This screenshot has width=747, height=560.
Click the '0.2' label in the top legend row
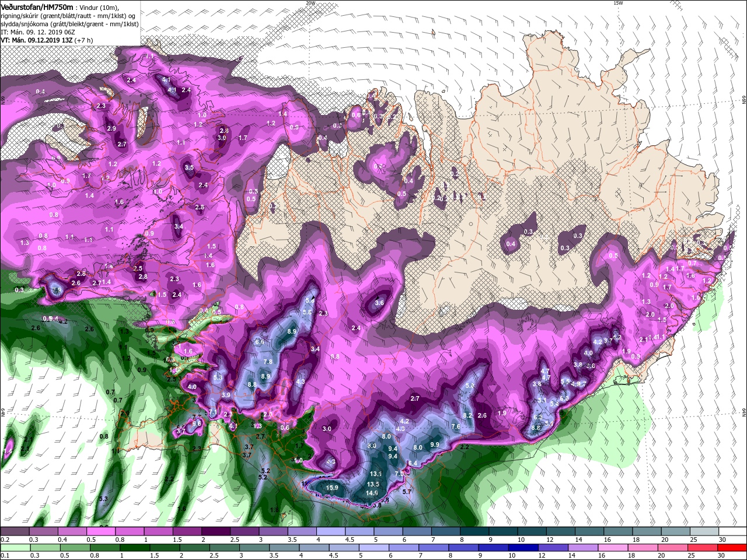pos(5,540)
